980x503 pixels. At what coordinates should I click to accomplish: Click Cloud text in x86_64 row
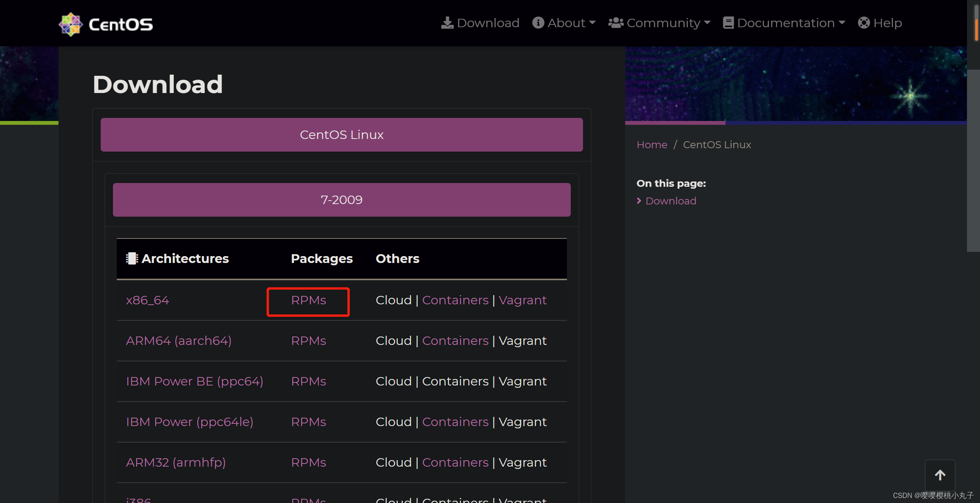[x=394, y=300]
